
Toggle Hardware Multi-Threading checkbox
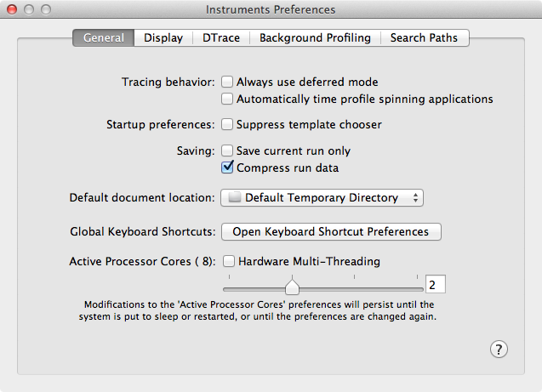pos(227,262)
